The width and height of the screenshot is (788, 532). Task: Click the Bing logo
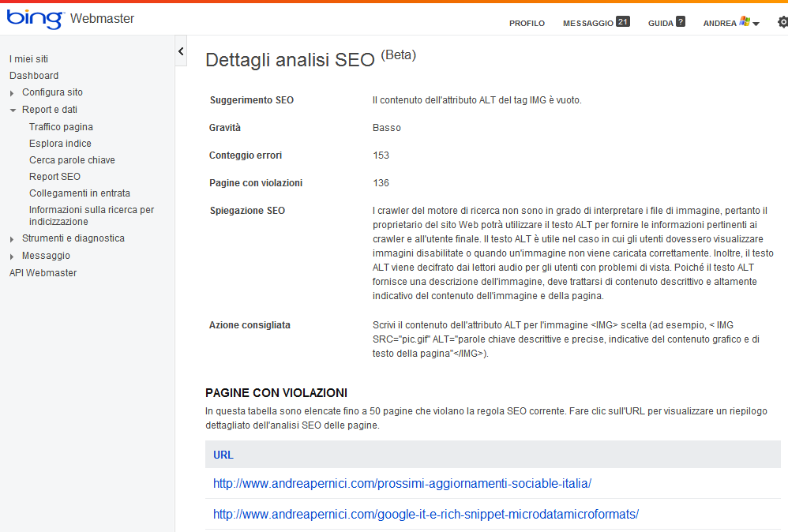point(35,19)
